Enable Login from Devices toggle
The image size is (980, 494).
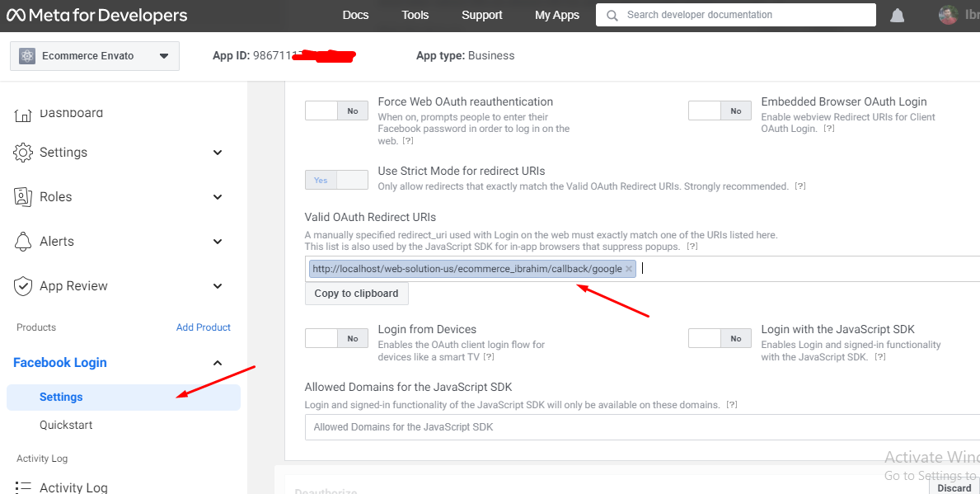(x=336, y=338)
